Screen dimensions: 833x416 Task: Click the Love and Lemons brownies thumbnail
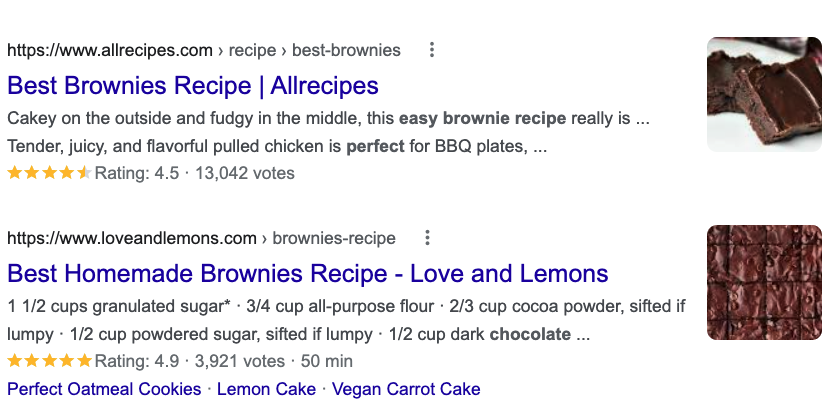point(764,283)
